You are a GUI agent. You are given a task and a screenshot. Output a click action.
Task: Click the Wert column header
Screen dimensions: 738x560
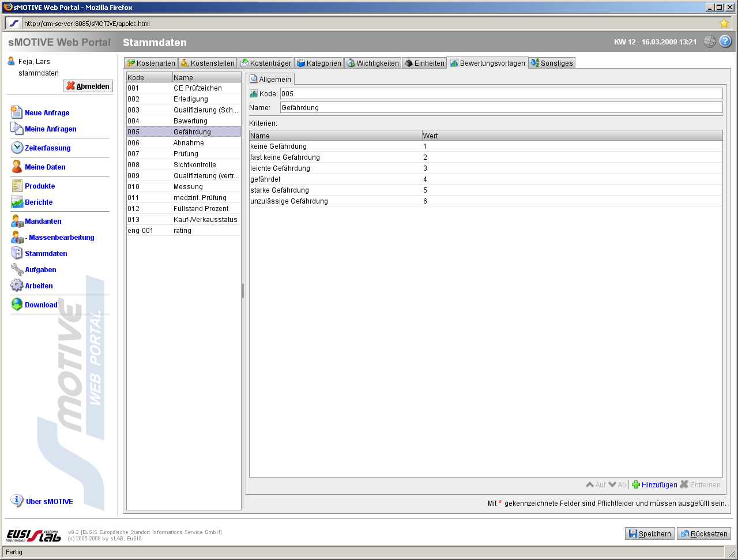coord(572,136)
